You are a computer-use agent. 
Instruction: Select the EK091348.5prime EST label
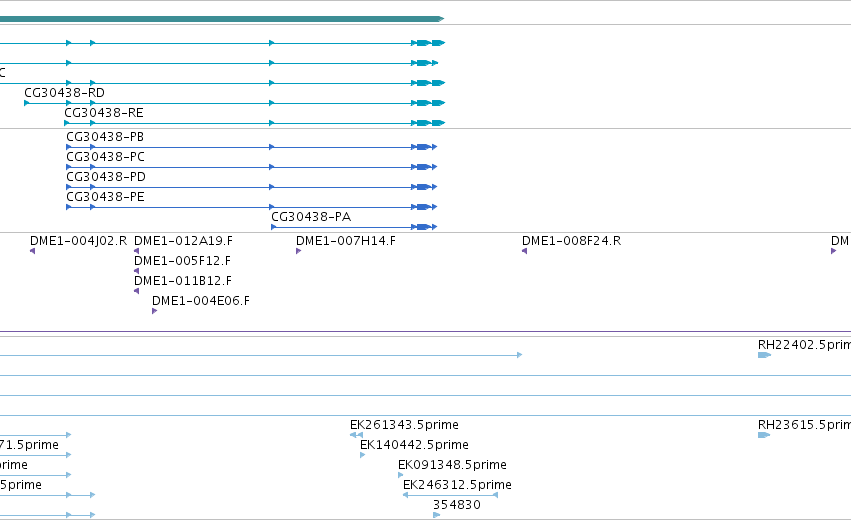(x=452, y=465)
